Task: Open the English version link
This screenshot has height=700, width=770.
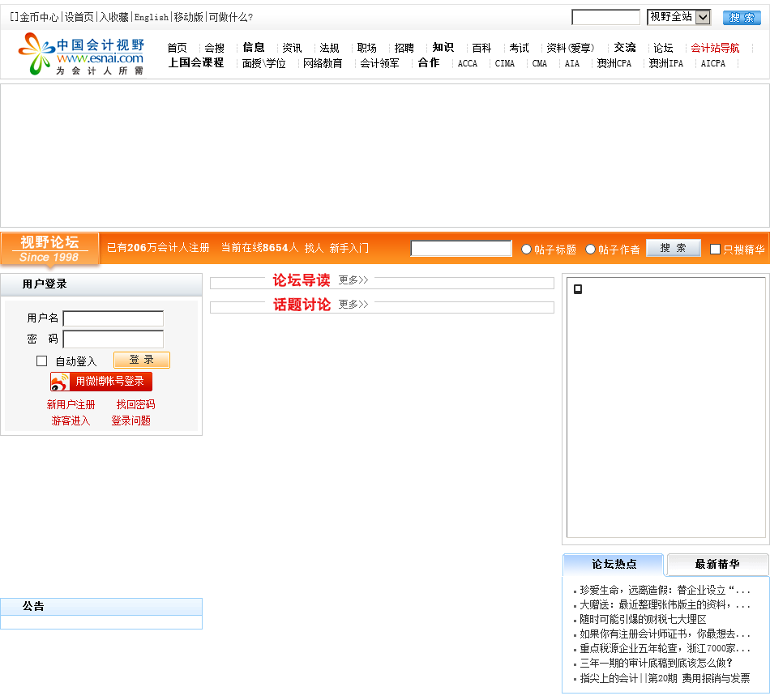Action: tap(152, 17)
